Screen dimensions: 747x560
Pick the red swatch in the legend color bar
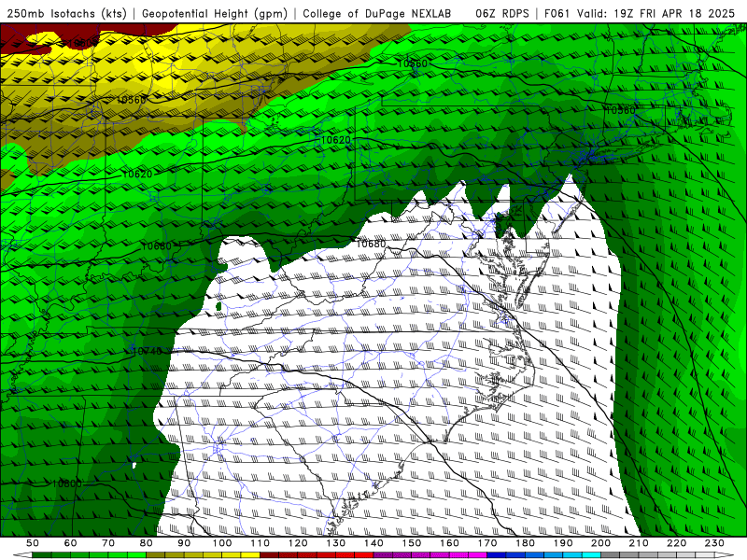click(364, 555)
